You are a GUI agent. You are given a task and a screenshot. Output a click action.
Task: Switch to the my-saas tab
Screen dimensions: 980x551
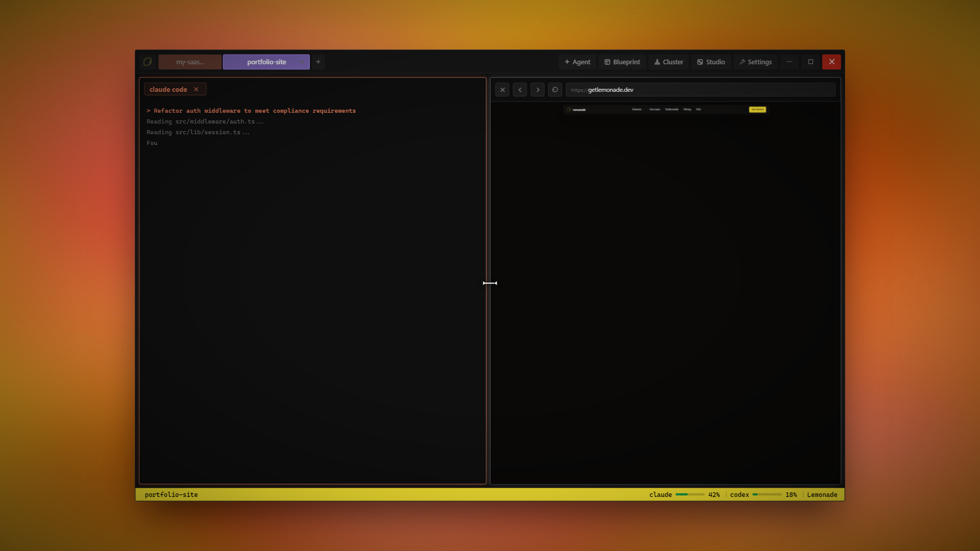[189, 62]
